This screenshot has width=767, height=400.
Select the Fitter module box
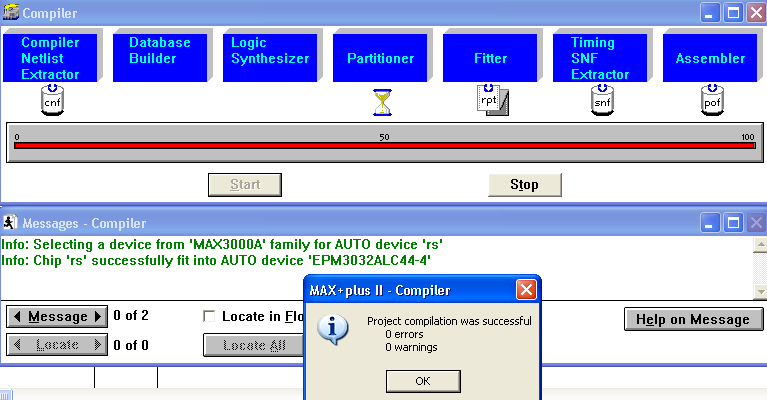pyautogui.click(x=490, y=58)
